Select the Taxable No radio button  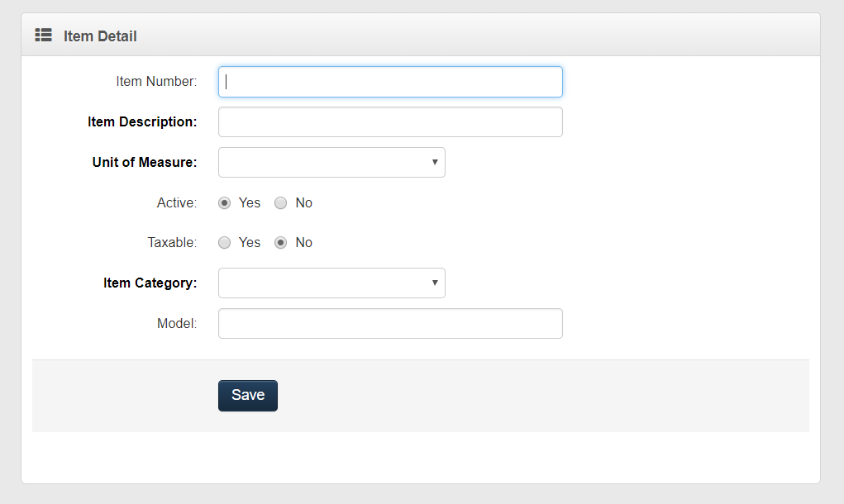(281, 243)
